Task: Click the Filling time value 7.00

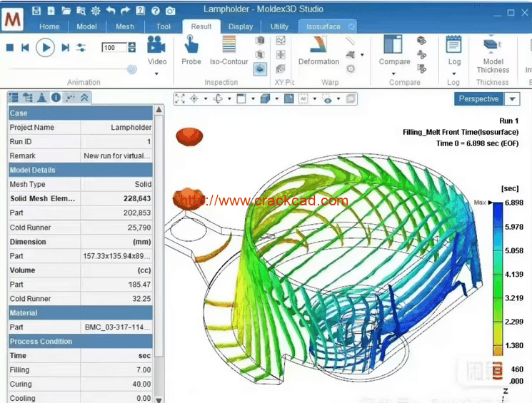Action: (x=144, y=369)
